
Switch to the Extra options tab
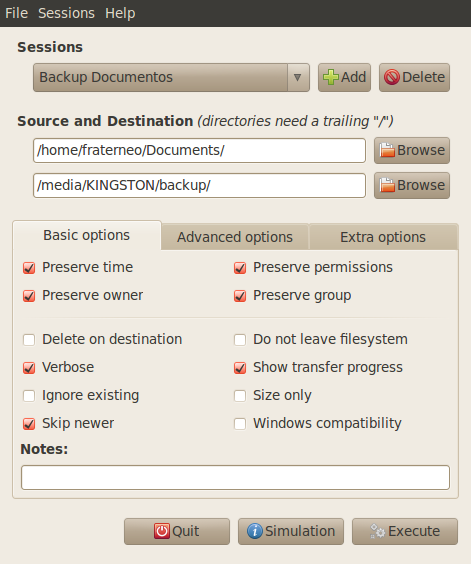383,237
